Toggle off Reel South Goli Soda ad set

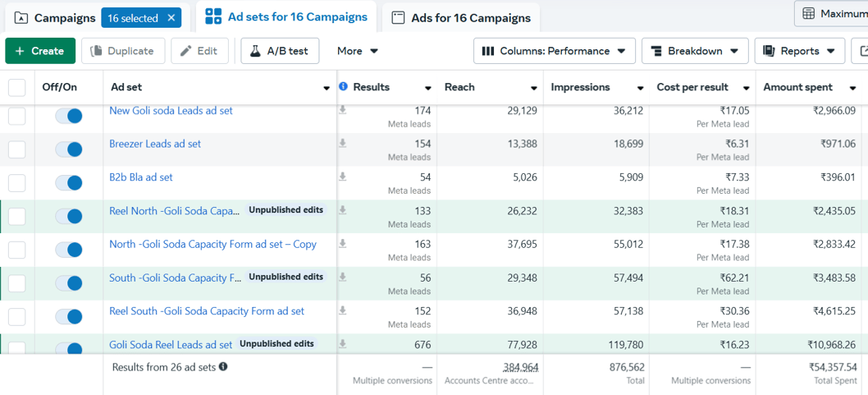pyautogui.click(x=69, y=316)
